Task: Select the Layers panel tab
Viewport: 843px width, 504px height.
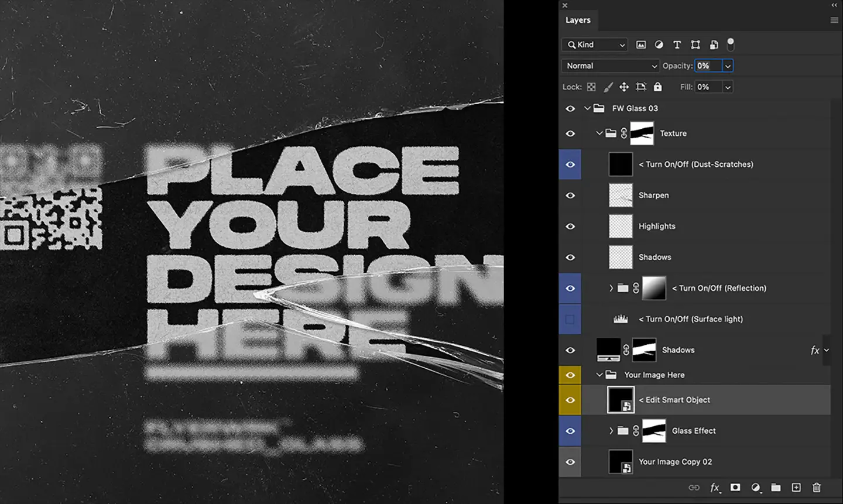Action: coord(578,20)
